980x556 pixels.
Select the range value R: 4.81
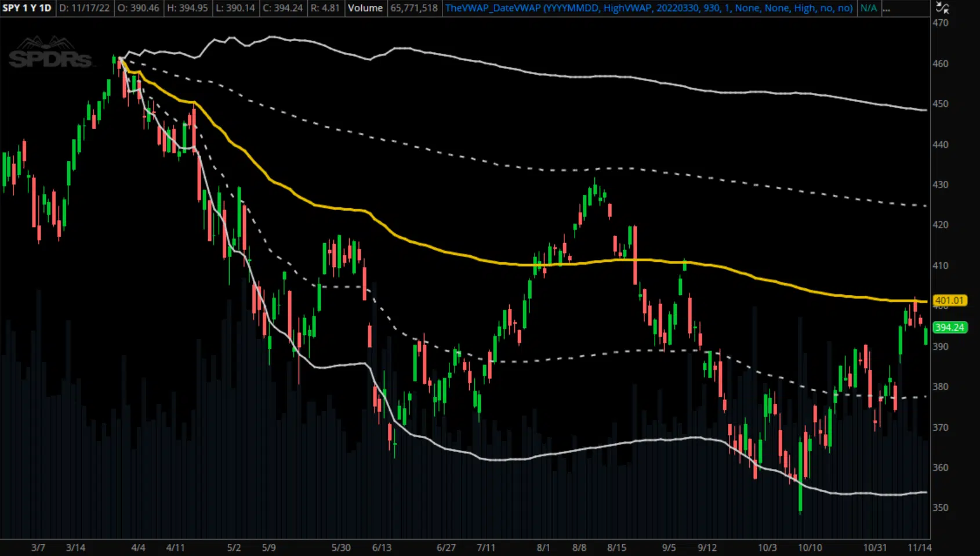click(x=325, y=8)
